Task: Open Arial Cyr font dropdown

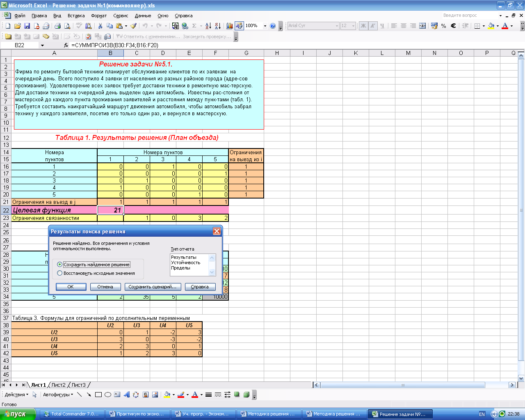Action: click(337, 26)
